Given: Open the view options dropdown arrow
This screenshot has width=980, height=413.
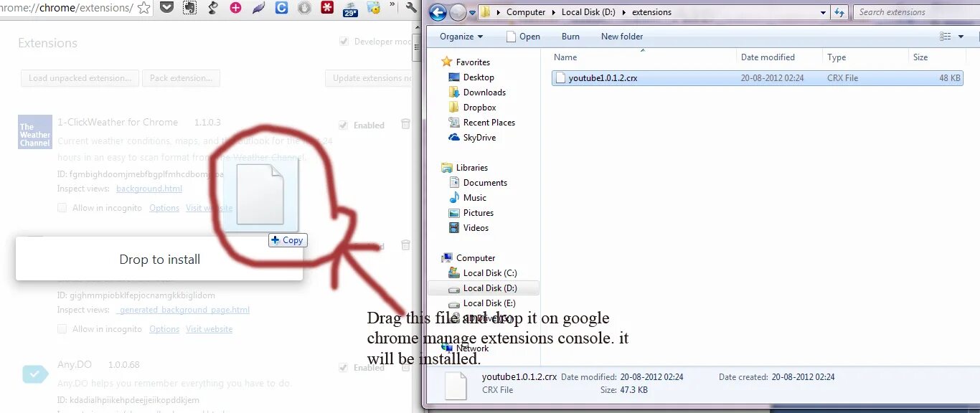Looking at the screenshot, I should click(961, 37).
